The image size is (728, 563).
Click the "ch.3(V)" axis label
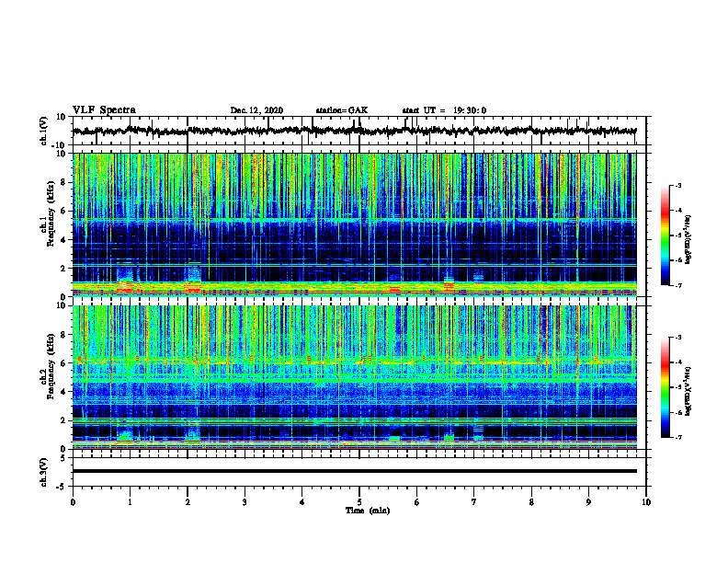tap(44, 472)
